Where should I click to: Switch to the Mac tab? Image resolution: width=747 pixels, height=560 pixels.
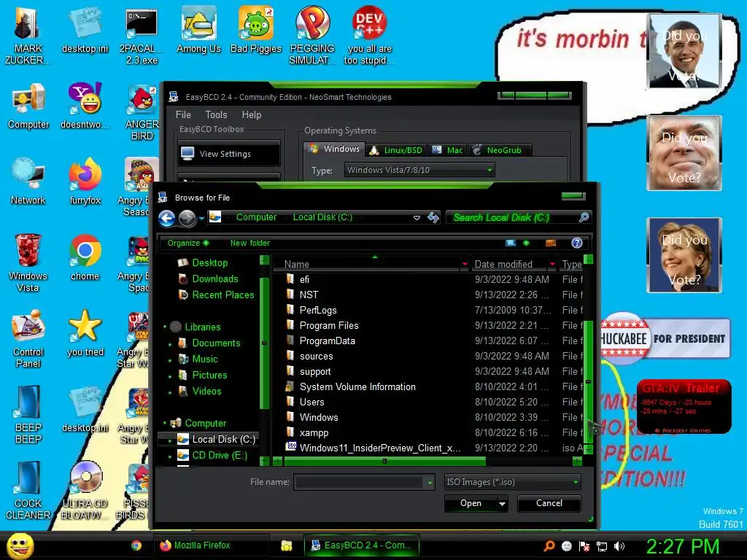(448, 150)
